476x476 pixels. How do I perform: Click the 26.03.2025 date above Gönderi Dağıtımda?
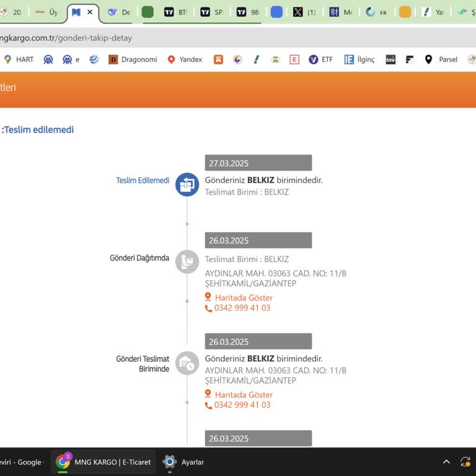(x=258, y=240)
